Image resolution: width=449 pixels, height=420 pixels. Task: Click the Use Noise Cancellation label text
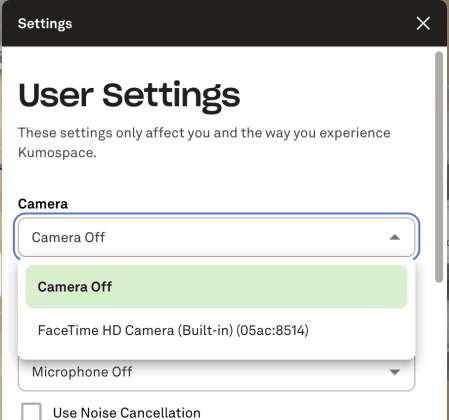point(127,413)
